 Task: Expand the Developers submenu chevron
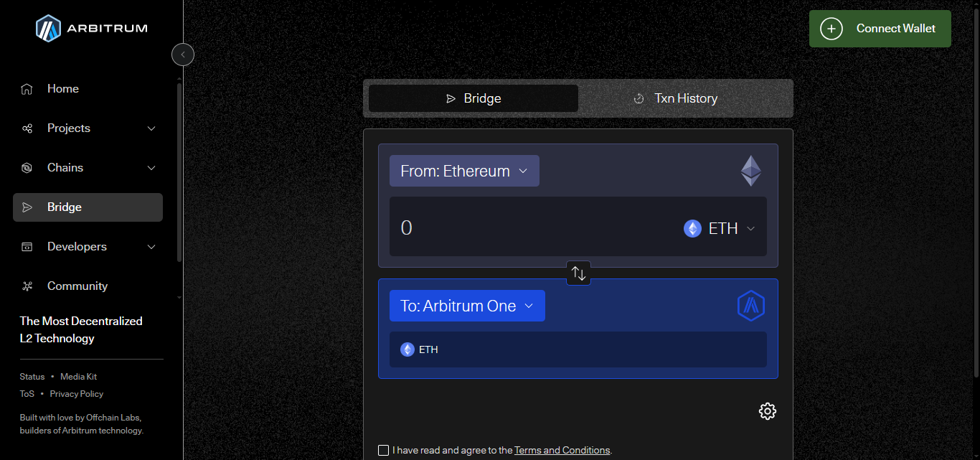pyautogui.click(x=151, y=247)
